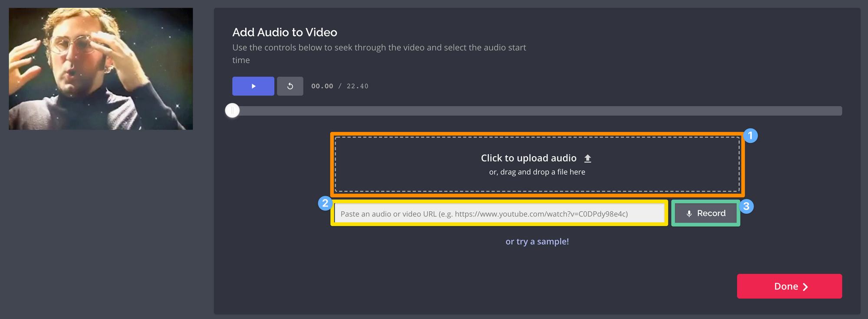
Task: Click the 00.00 current time readout
Action: tap(322, 86)
